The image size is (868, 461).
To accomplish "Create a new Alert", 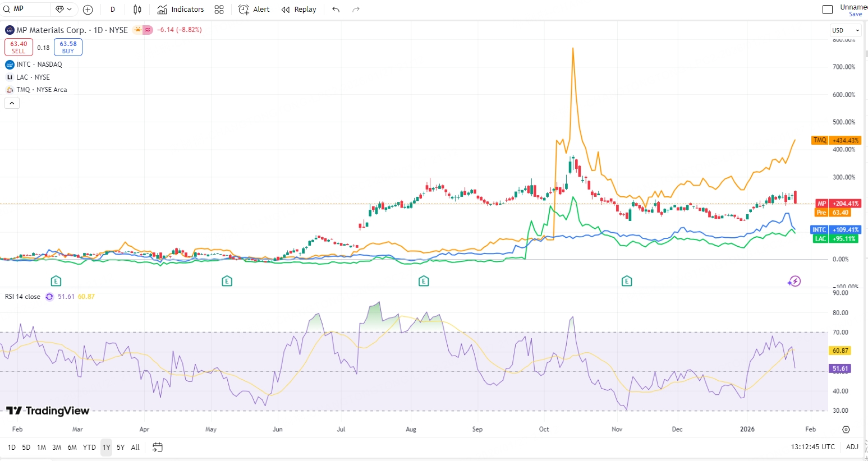I will [254, 10].
